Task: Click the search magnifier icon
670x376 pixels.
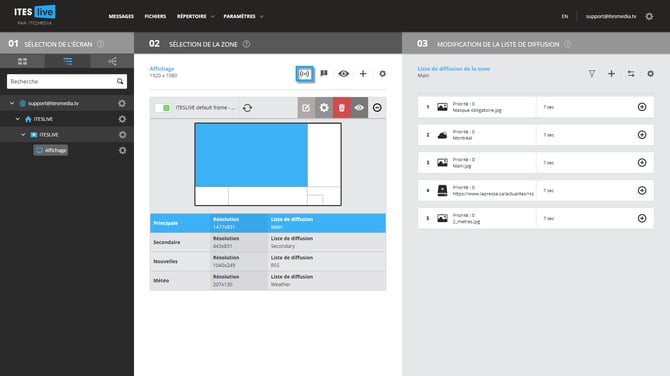Action: (120, 81)
